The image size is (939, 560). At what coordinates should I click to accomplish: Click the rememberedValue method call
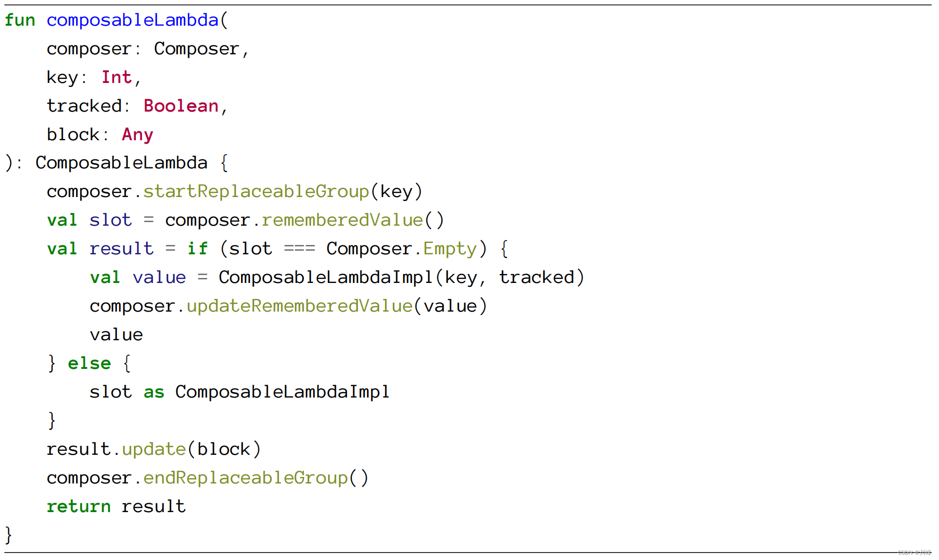point(342,220)
